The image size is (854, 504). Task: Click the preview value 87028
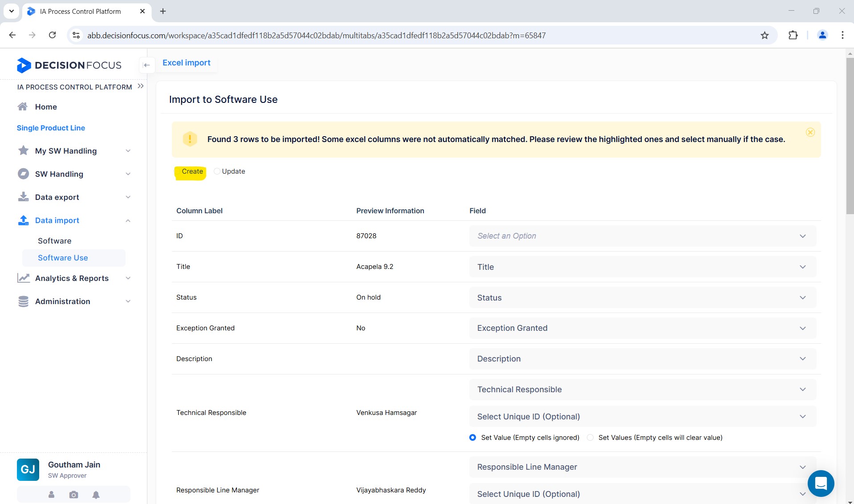click(x=366, y=236)
